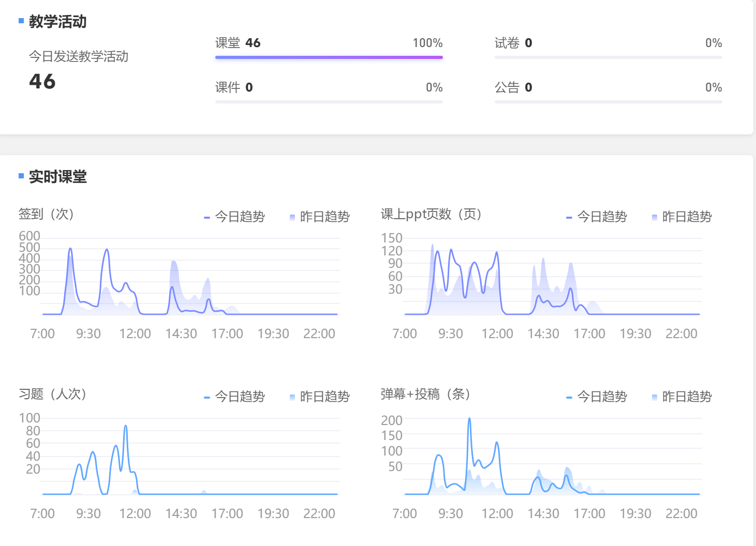This screenshot has width=756, height=546.
Task: Click the highest peak in 弹幕+投稿 chart
Action: [469, 419]
